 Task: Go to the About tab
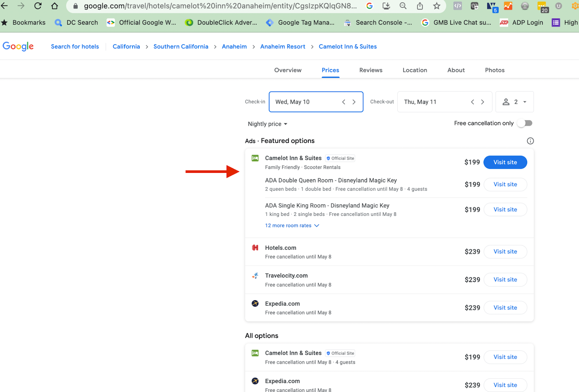coord(456,70)
